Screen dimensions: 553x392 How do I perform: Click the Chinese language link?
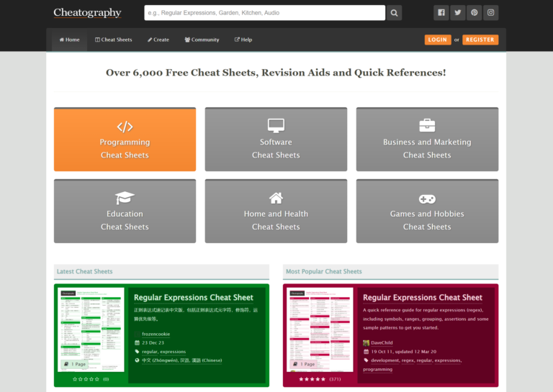(x=182, y=360)
